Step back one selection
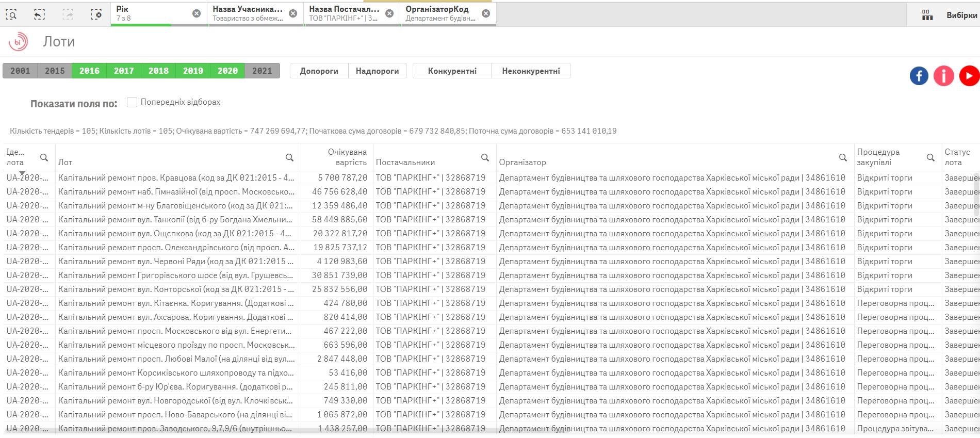Image resolution: width=980 pixels, height=438 pixels. click(40, 14)
